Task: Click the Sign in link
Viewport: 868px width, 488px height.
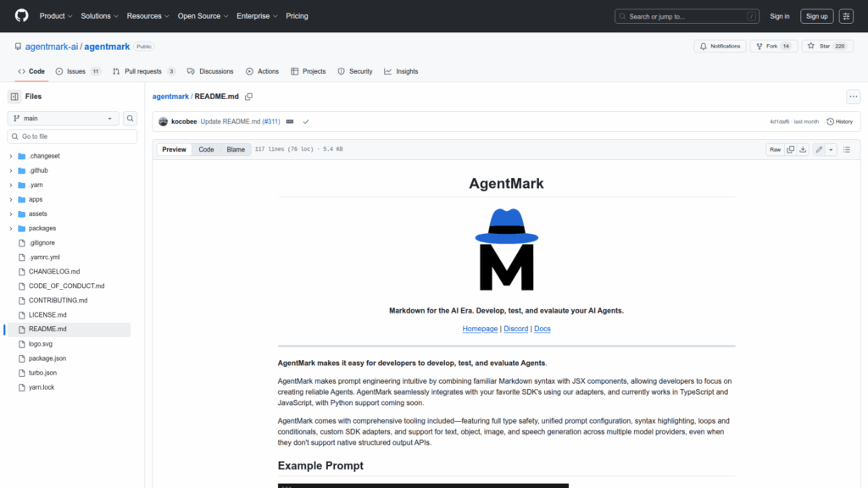Action: [780, 16]
